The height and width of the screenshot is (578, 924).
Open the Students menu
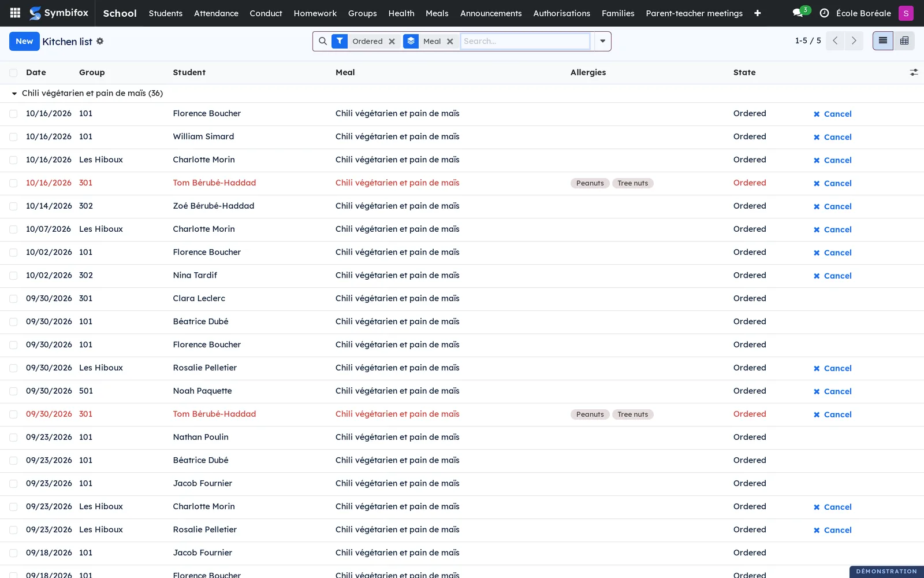coord(165,13)
